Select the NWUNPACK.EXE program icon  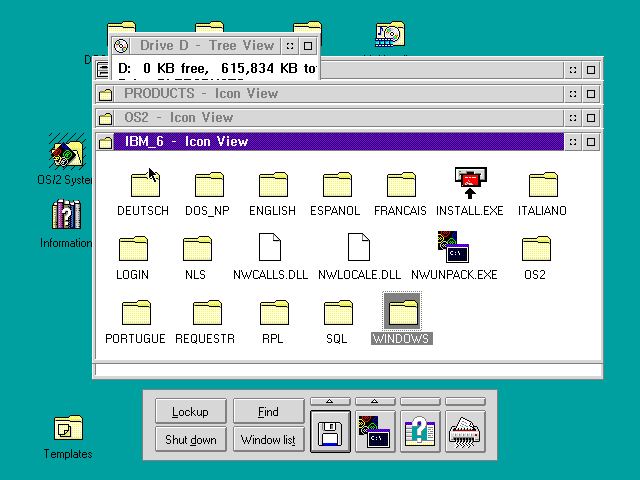453,247
